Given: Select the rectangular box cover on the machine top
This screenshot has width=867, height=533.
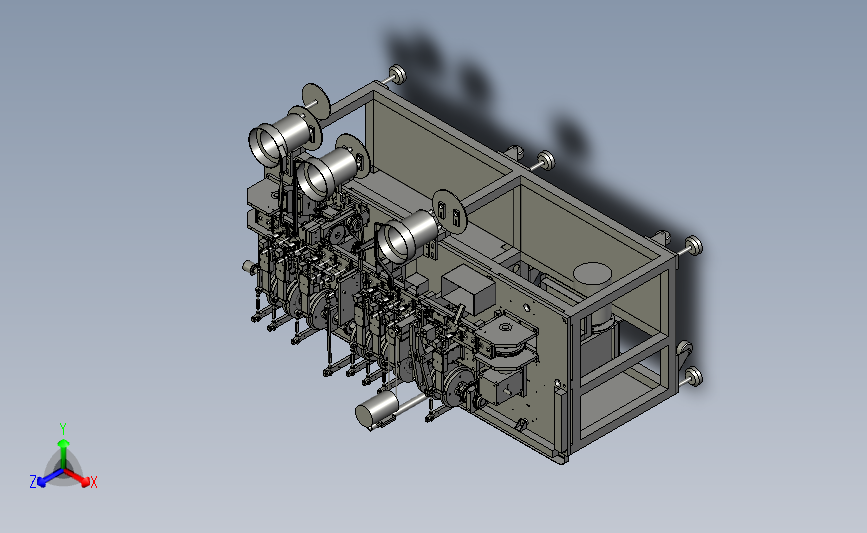Looking at the screenshot, I should click(x=468, y=288).
